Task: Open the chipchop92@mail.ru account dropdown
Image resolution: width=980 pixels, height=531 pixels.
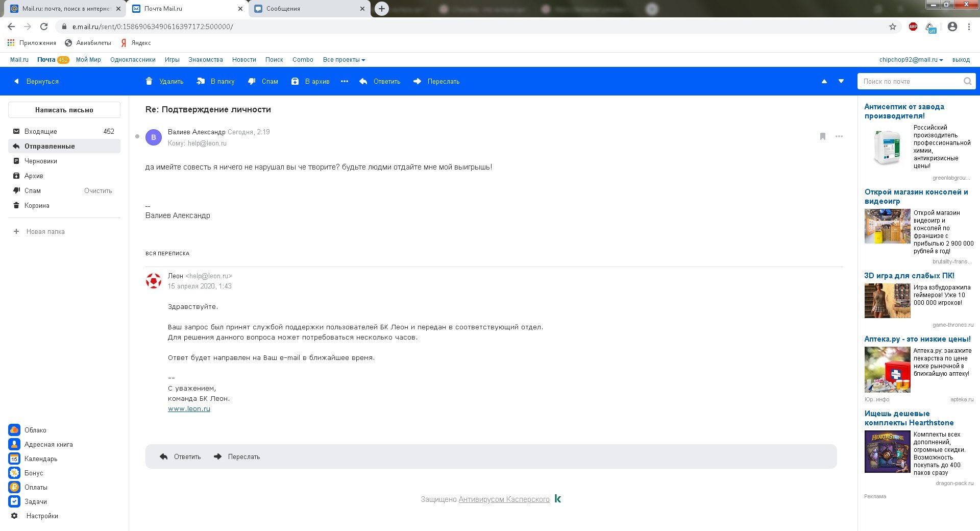Action: coord(911,60)
